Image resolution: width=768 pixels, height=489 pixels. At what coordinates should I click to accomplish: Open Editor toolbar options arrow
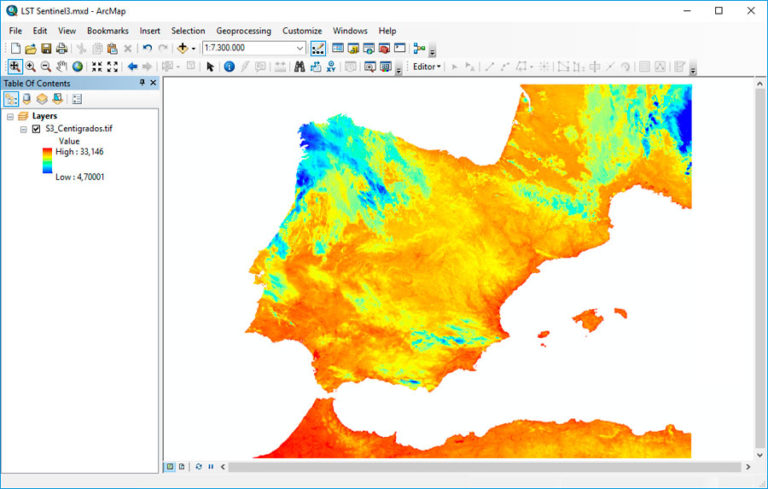(693, 70)
